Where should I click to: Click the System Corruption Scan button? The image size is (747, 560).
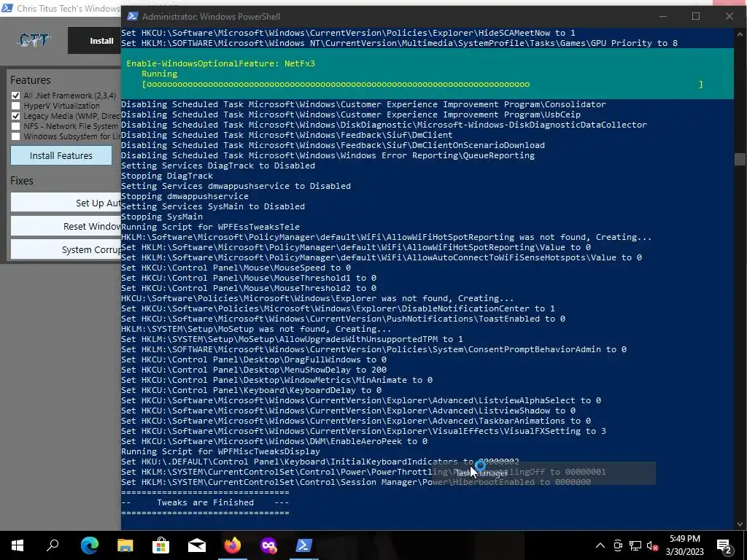click(66, 249)
